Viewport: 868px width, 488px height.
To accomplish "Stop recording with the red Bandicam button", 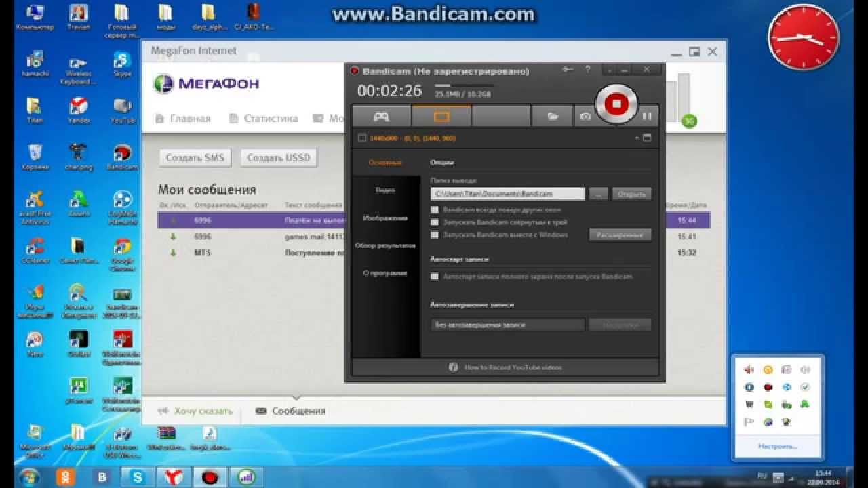I will coord(616,104).
